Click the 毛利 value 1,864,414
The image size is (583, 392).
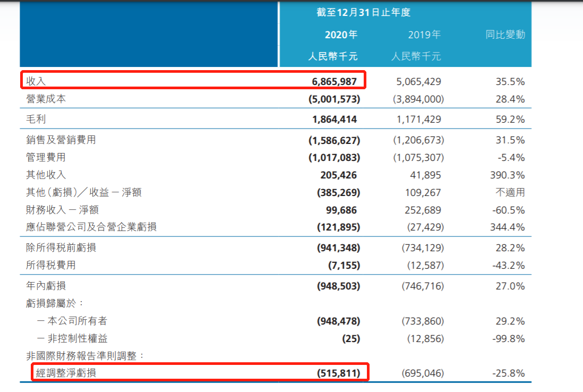(x=335, y=120)
